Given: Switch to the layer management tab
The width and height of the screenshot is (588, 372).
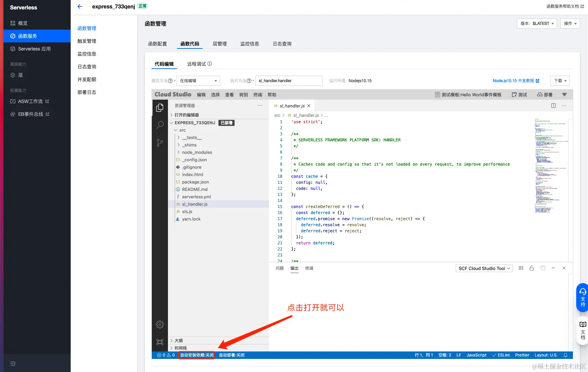Looking at the screenshot, I should click(220, 44).
